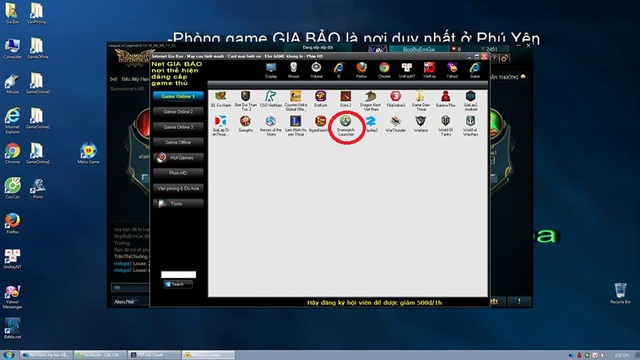This screenshot has width=640, height=360.
Task: Launch FifaOnline3 game icon
Action: [396, 99]
